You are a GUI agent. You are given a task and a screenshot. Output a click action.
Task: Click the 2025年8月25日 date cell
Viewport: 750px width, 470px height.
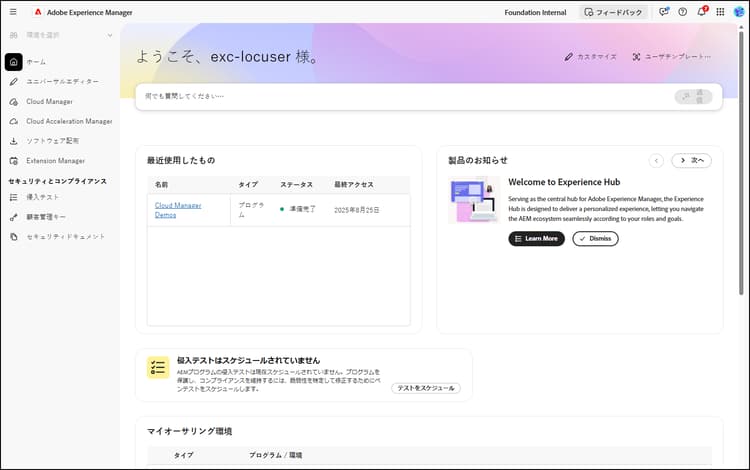point(357,210)
